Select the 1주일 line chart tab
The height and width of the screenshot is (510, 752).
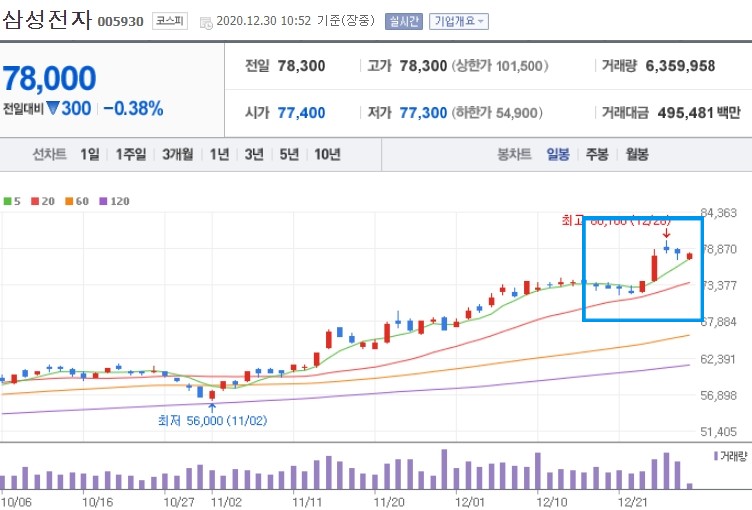tap(131, 154)
